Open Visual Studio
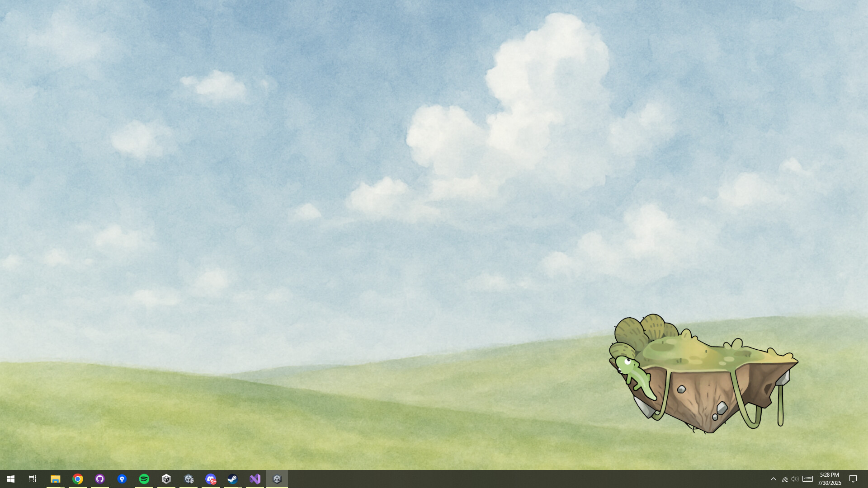Viewport: 868px width, 488px height. click(x=255, y=479)
